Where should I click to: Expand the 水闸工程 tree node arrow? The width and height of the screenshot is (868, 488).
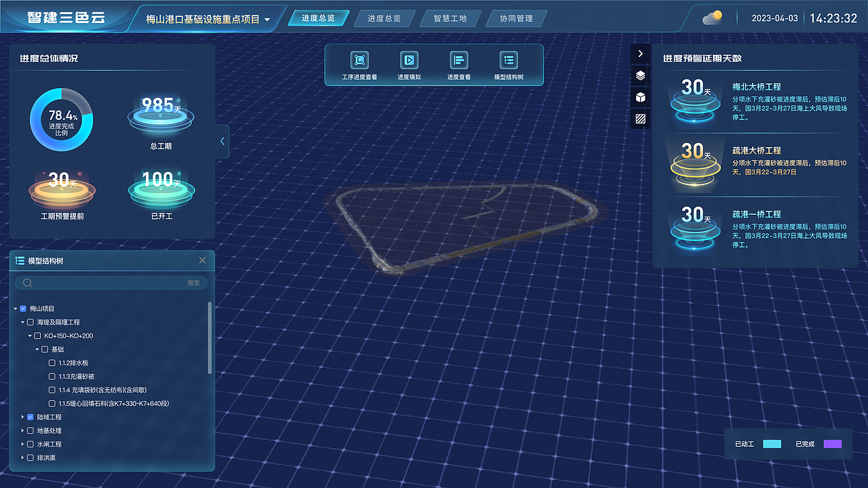[22, 444]
